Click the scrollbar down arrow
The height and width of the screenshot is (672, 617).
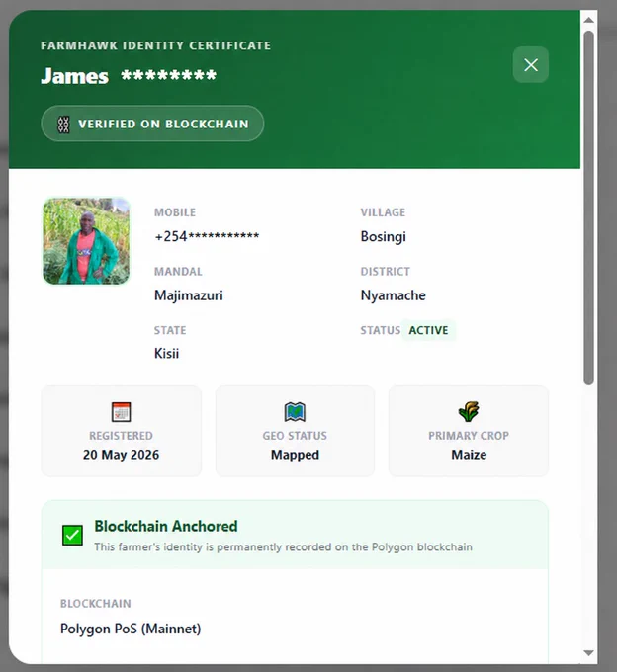[x=588, y=653]
